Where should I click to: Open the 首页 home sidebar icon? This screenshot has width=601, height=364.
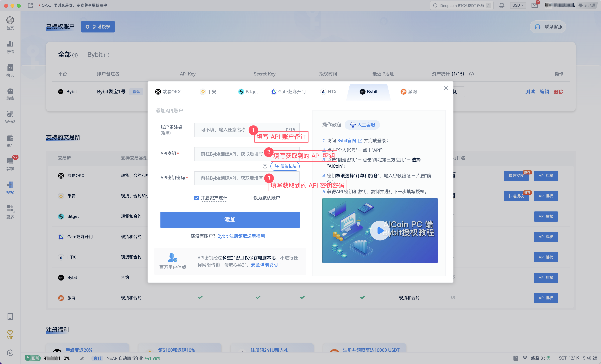pos(10,23)
